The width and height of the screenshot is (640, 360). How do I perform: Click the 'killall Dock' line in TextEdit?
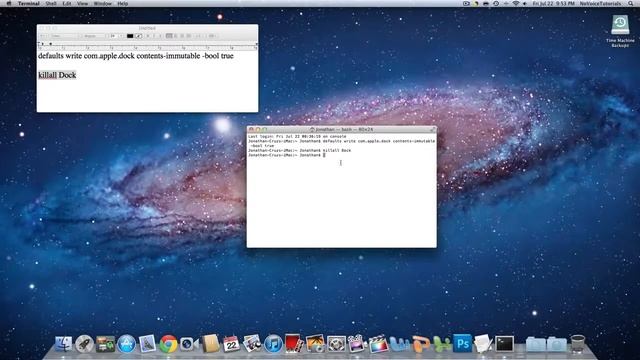point(57,75)
